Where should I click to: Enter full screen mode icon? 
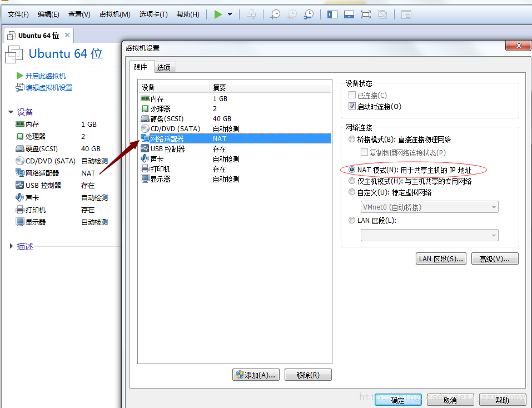click(x=365, y=14)
